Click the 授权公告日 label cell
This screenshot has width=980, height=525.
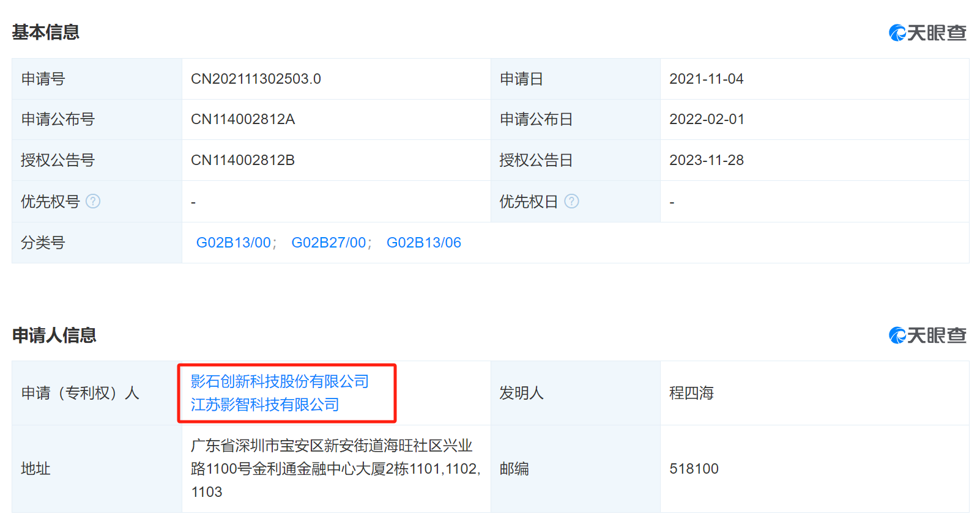pos(576,160)
